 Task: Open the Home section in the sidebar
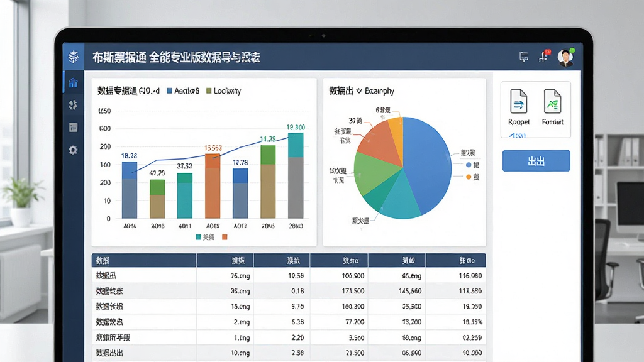pos(73,83)
